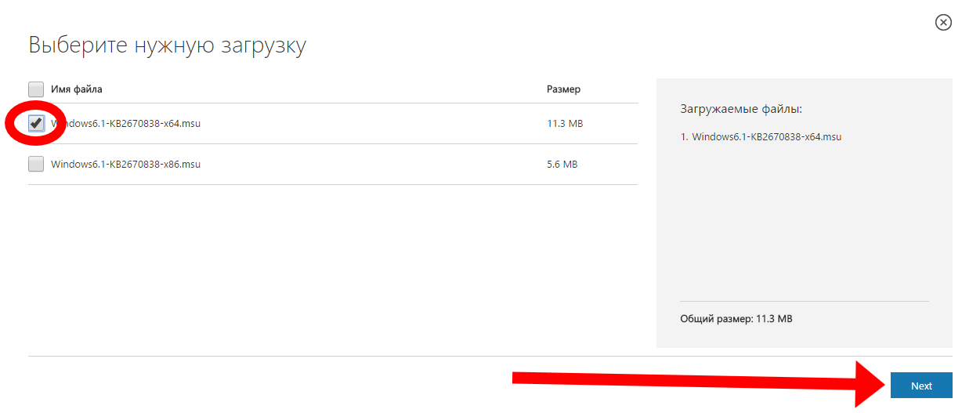Click the separator line above Общий размер
Screen dimensions: 980x413
pyautogui.click(x=804, y=301)
